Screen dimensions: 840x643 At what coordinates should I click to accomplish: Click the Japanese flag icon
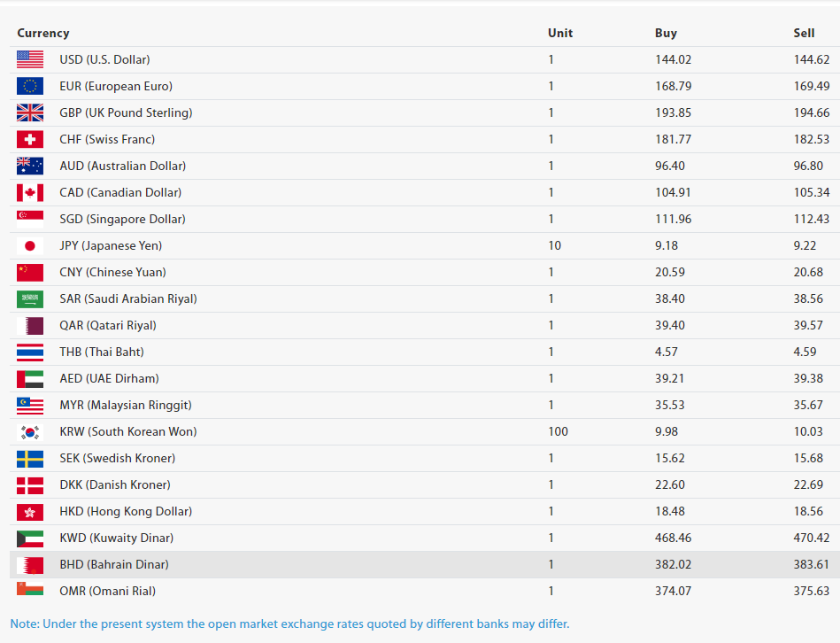(x=29, y=245)
